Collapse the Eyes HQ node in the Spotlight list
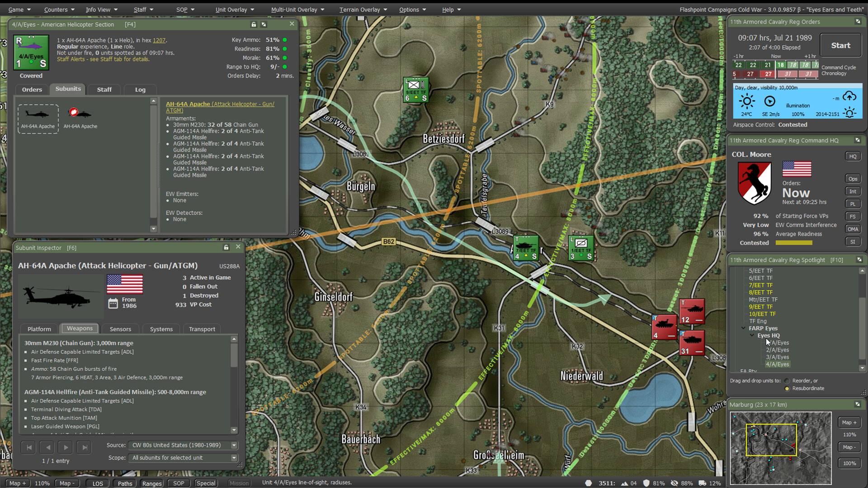Screen dimensions: 868x488 click(752, 335)
